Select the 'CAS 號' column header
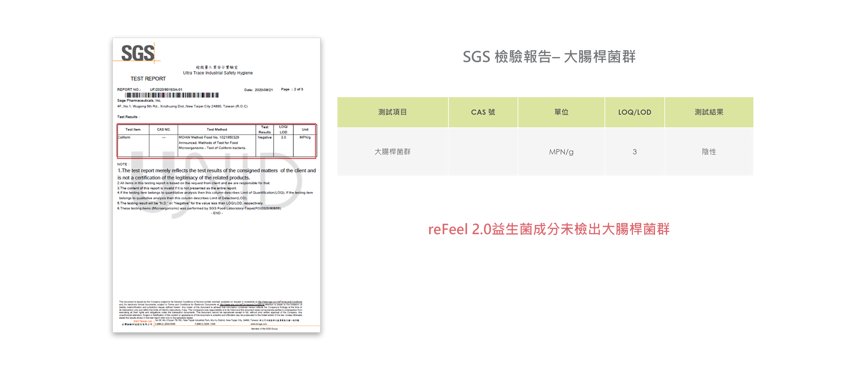Viewport: 868px width, 367px height. (x=483, y=112)
